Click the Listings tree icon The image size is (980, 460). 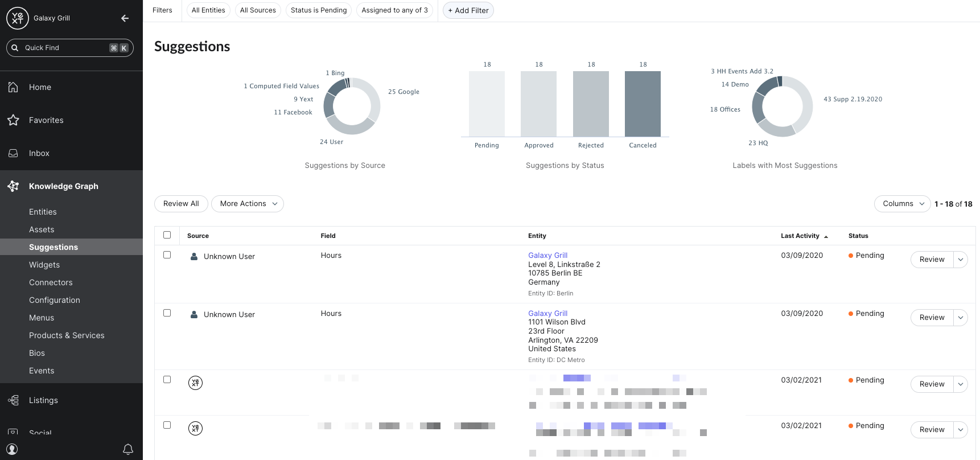point(13,400)
